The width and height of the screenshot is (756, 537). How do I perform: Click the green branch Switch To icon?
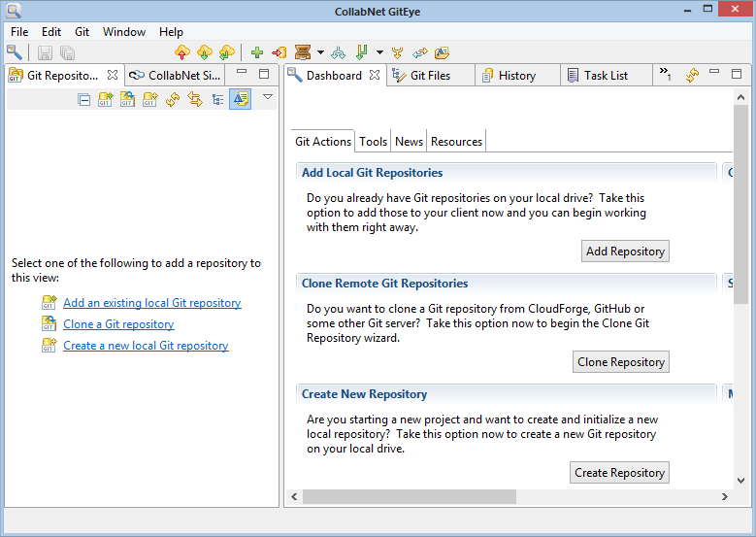(362, 52)
